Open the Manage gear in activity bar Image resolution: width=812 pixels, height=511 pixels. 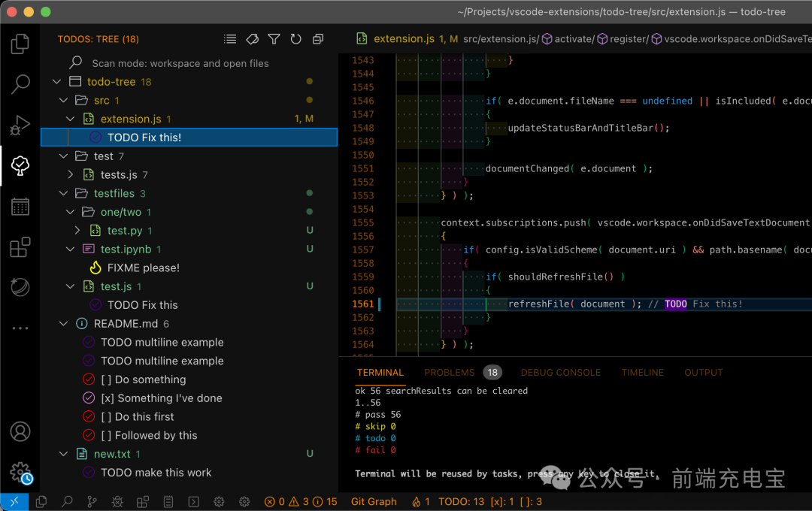click(20, 473)
